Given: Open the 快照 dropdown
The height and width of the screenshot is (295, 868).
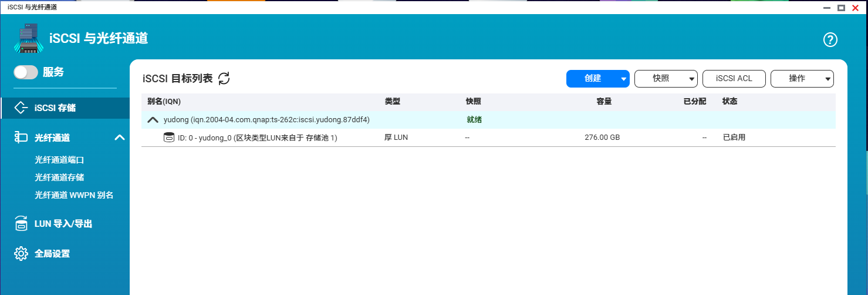Looking at the screenshot, I should click(666, 79).
